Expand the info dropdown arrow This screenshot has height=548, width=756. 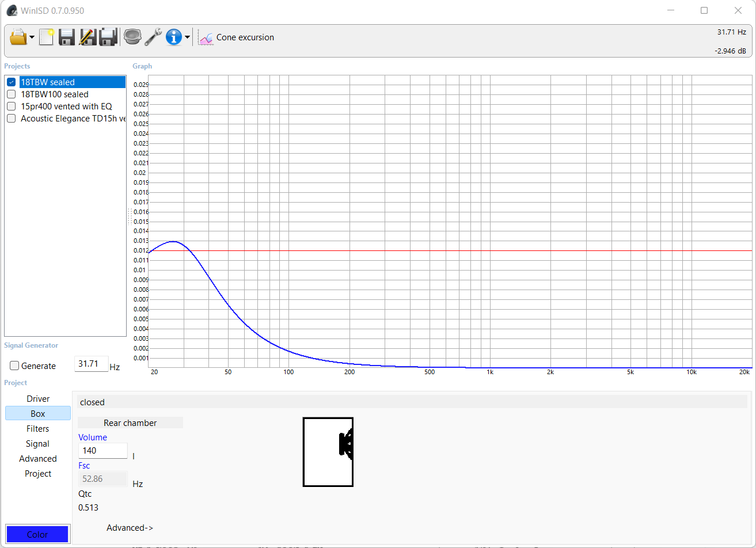click(x=188, y=38)
